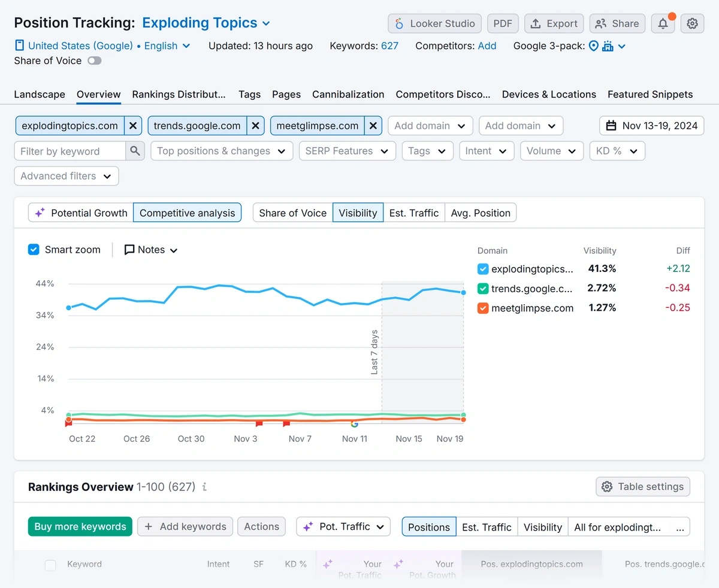Image resolution: width=719 pixels, height=588 pixels.
Task: Expand the Google 3-pack chevron
Action: (622, 46)
